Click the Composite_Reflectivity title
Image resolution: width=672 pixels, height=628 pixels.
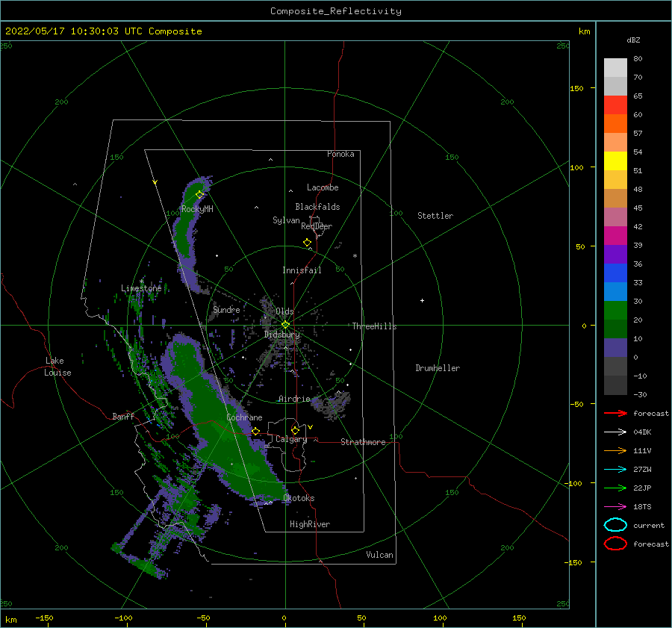pyautogui.click(x=336, y=11)
